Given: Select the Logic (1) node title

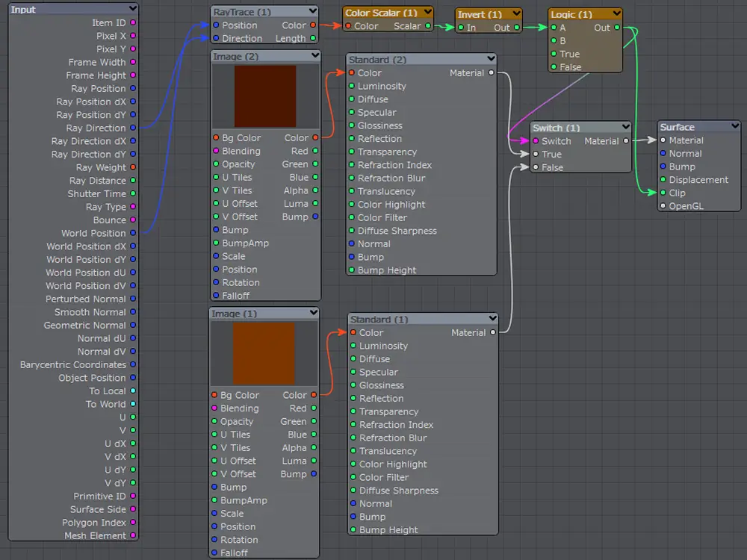Looking at the screenshot, I should [x=571, y=14].
